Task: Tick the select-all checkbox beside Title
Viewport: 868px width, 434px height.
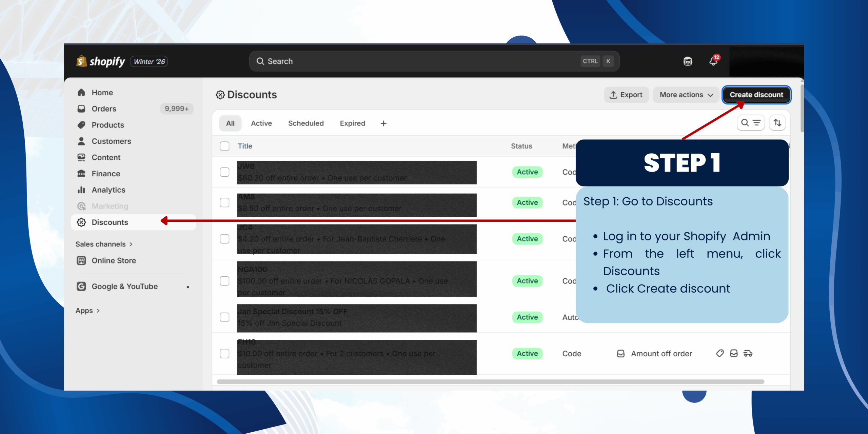Action: pyautogui.click(x=224, y=146)
